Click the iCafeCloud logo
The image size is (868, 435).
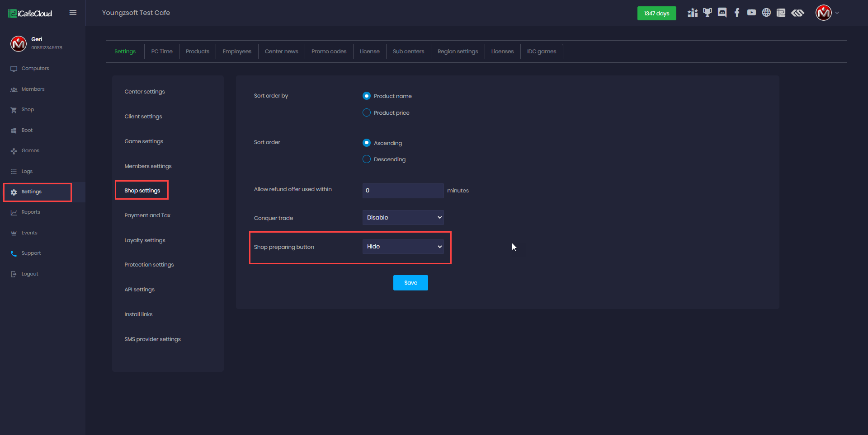coord(30,14)
